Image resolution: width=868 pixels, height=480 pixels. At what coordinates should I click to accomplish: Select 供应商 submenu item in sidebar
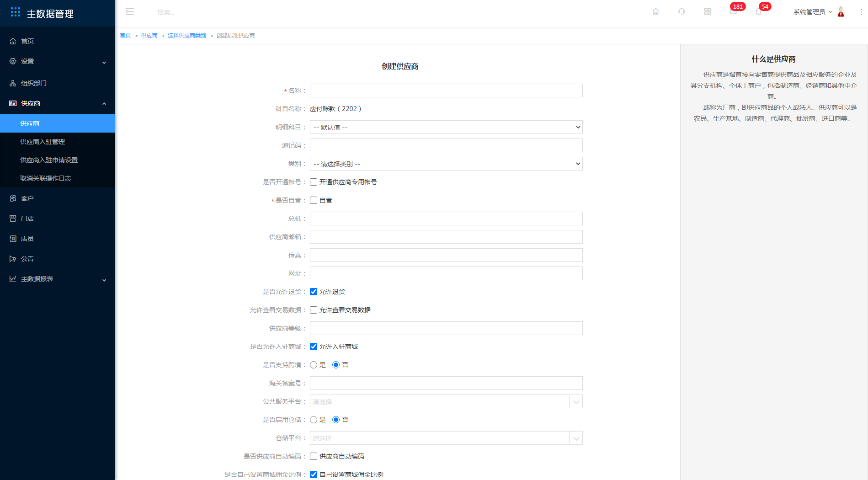click(58, 123)
